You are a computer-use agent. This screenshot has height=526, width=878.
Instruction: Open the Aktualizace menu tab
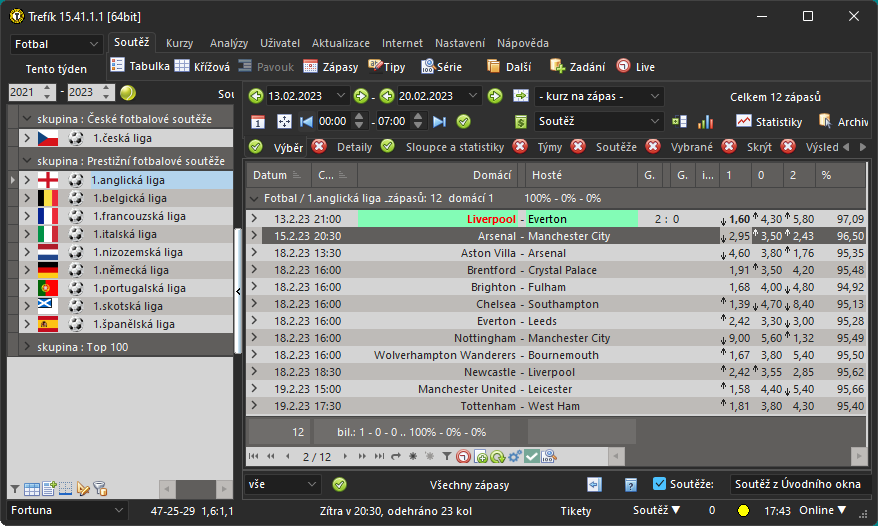(340, 43)
